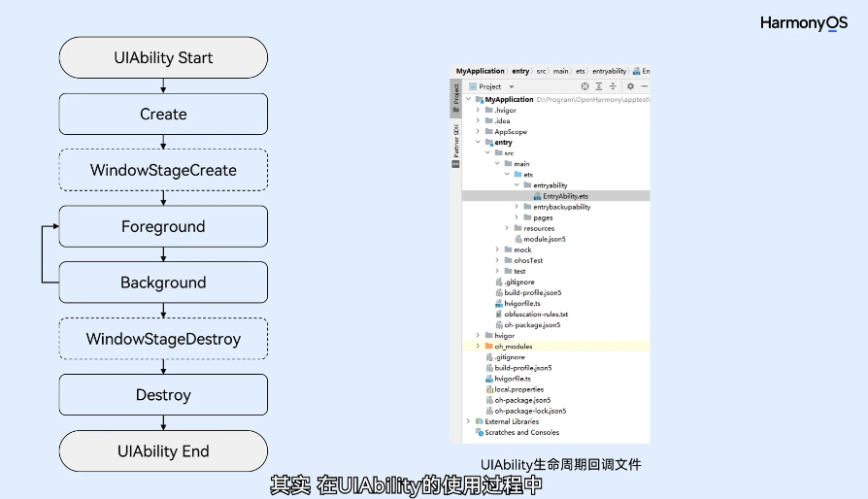
Task: Open Project panel settings gear
Action: coord(630,86)
